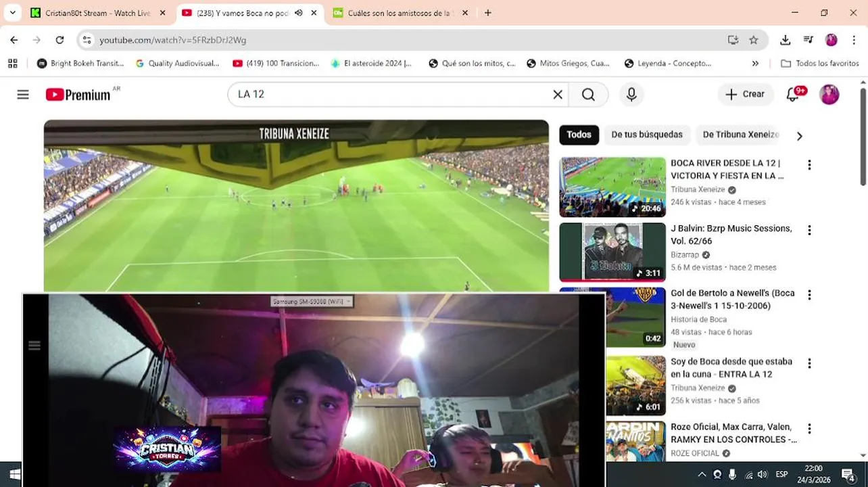
Task: Open options for Gol de Bertolo video
Action: point(809,296)
